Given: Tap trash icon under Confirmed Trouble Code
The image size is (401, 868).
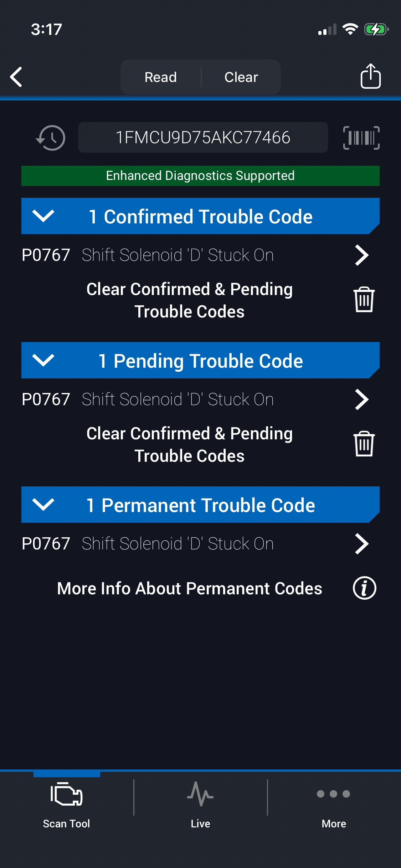Looking at the screenshot, I should pyautogui.click(x=364, y=300).
